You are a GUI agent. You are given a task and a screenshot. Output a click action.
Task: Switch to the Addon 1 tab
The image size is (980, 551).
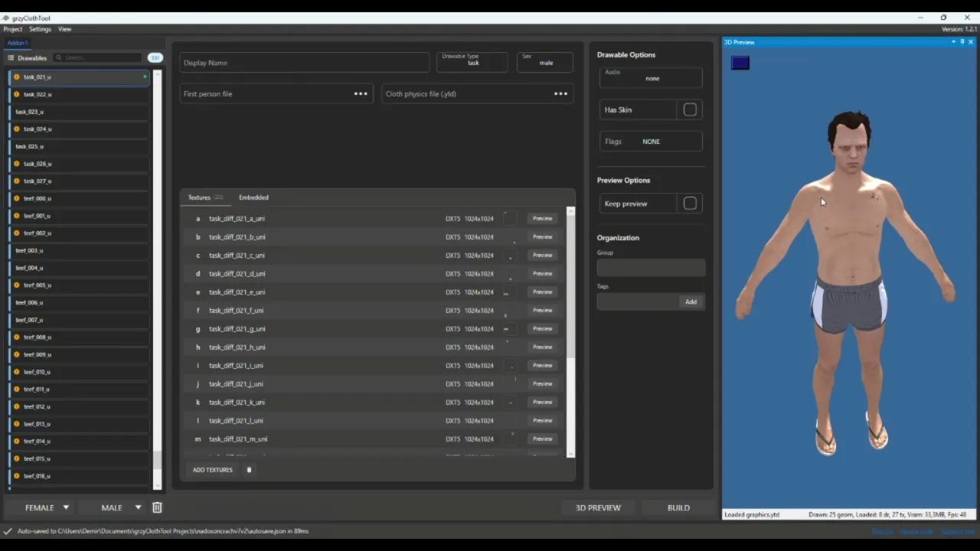coord(18,43)
